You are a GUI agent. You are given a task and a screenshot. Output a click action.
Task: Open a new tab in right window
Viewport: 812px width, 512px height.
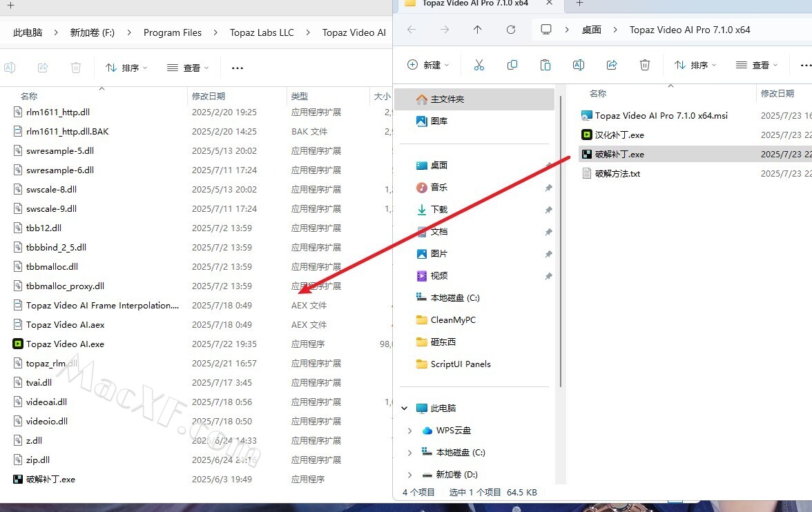(579, 3)
